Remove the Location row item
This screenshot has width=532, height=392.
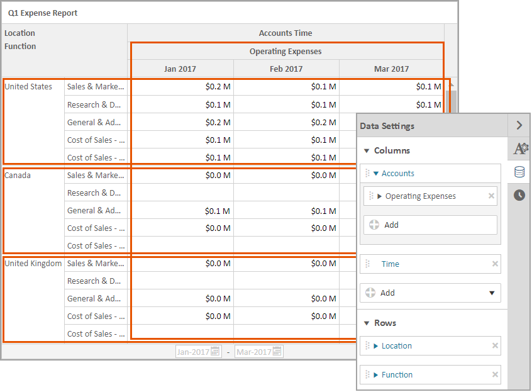[495, 345]
